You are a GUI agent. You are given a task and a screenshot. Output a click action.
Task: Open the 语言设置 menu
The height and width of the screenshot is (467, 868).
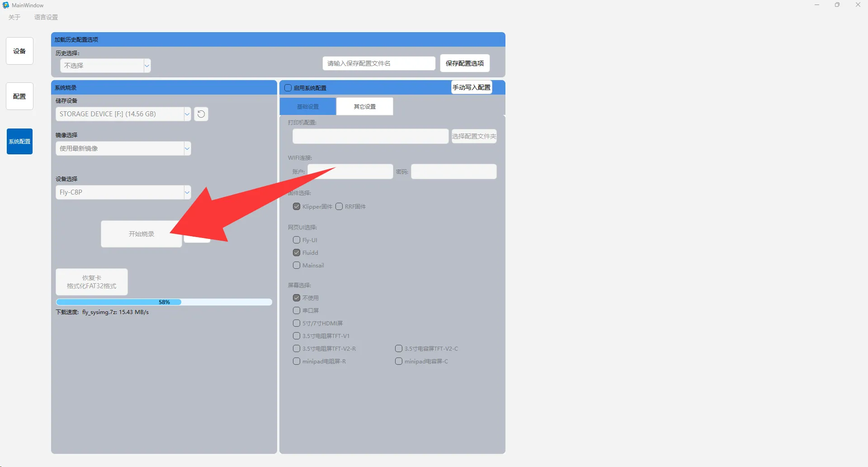tap(46, 17)
